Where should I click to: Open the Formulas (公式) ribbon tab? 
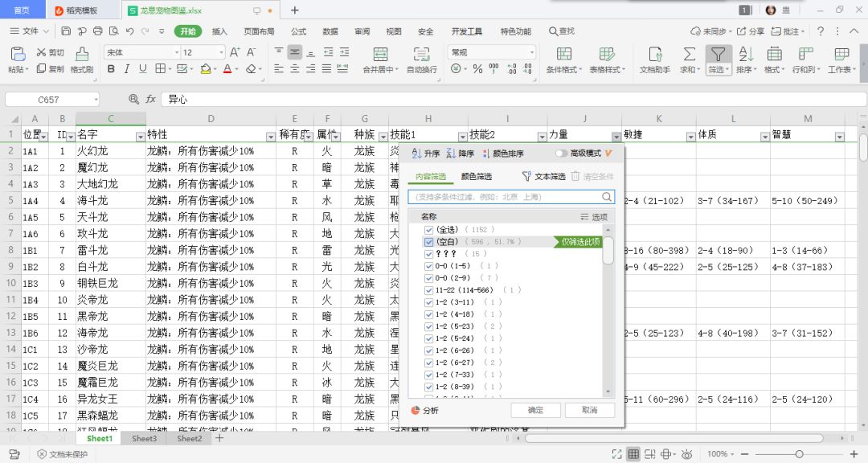(x=298, y=31)
